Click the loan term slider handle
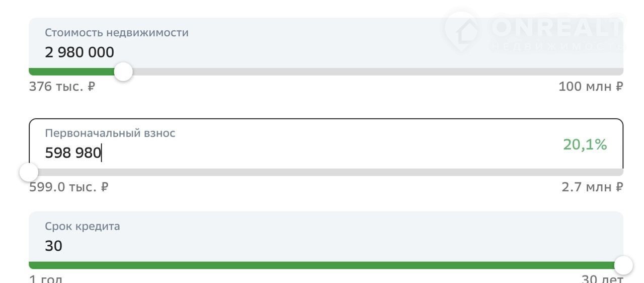644x283 pixels. 623,265
